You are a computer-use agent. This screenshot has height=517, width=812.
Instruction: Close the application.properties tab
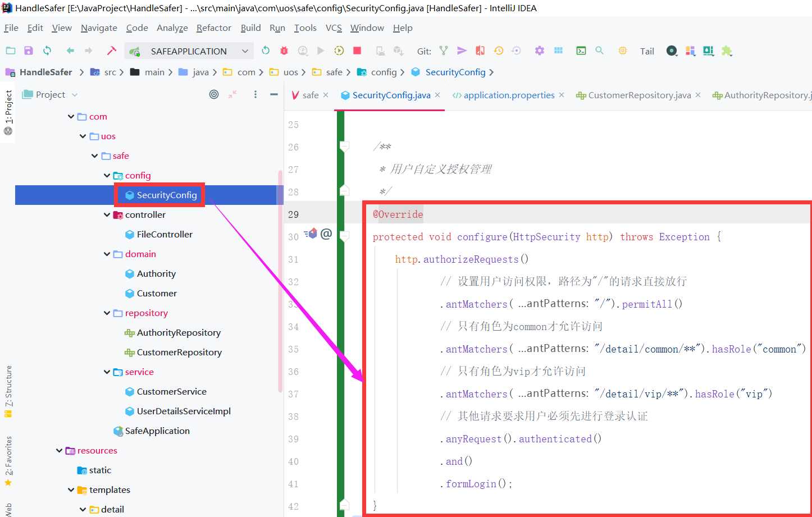[x=561, y=95]
